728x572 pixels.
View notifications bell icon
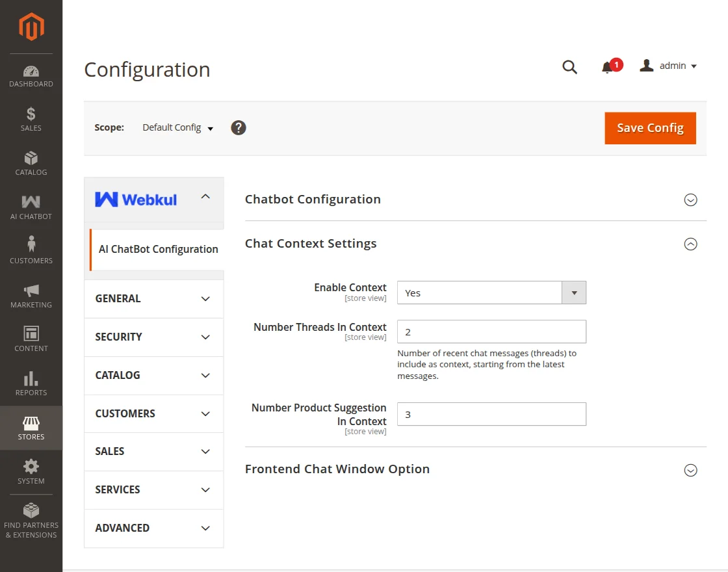point(608,67)
